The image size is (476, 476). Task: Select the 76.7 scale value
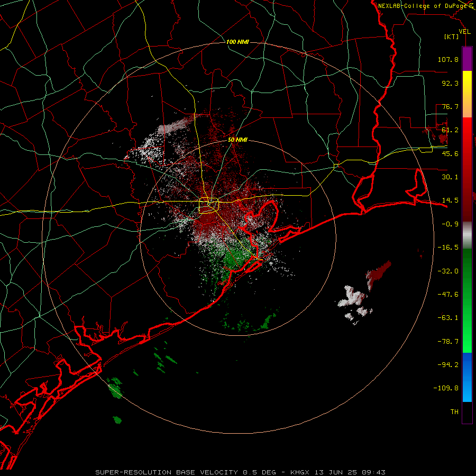click(450, 106)
